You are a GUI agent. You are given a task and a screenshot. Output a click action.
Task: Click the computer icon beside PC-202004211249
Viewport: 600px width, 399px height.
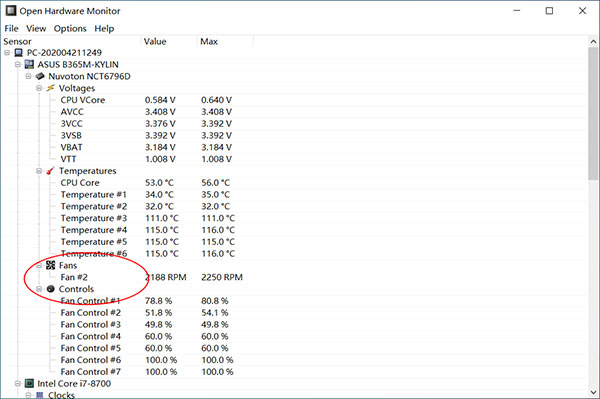point(18,52)
